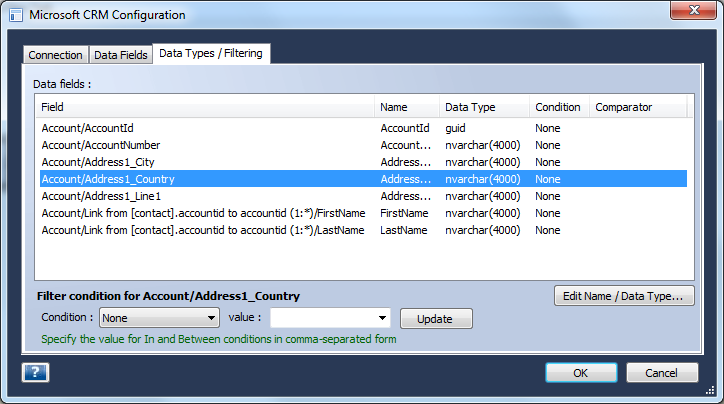This screenshot has height=404, width=724.
Task: Click the Comparator column header
Action: [638, 107]
